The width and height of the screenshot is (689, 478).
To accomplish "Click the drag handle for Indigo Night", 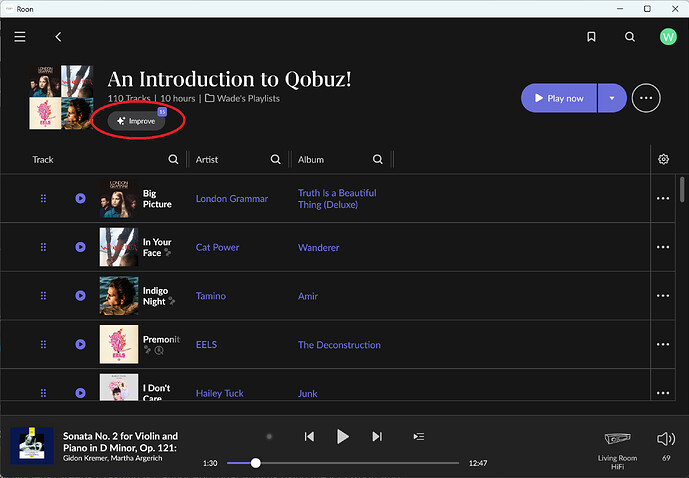I will click(43, 296).
